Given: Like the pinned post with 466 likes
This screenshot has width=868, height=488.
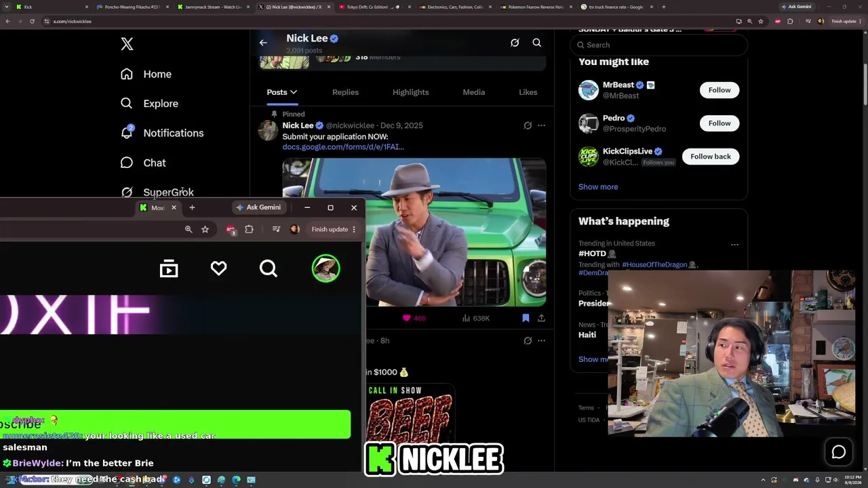Looking at the screenshot, I should coord(414,318).
